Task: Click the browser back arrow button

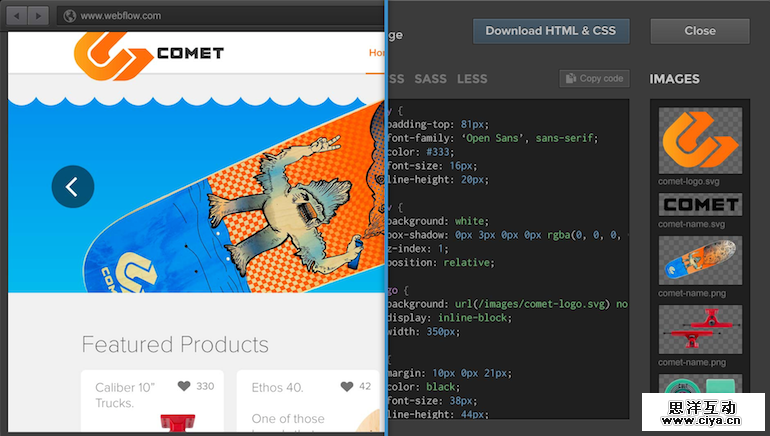Action: click(x=17, y=16)
